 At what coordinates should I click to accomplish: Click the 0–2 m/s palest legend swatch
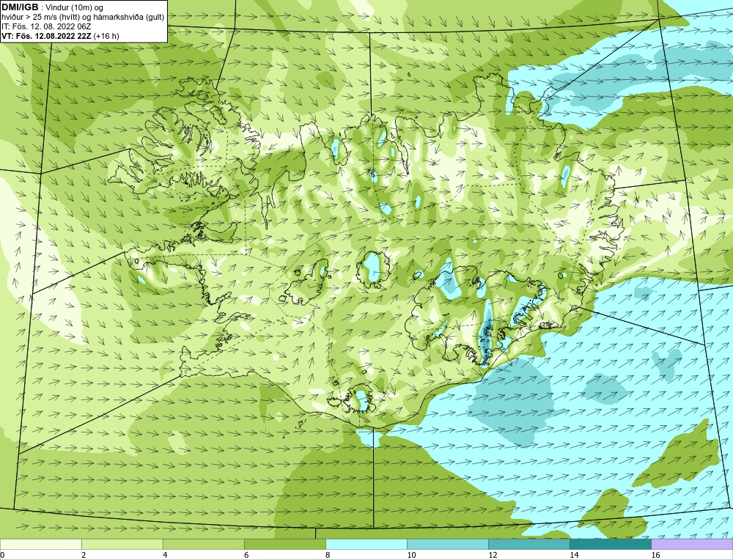coord(40,544)
